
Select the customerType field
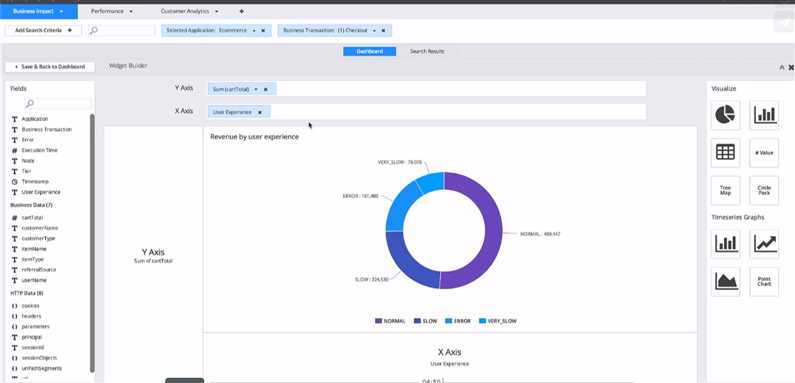(x=39, y=238)
